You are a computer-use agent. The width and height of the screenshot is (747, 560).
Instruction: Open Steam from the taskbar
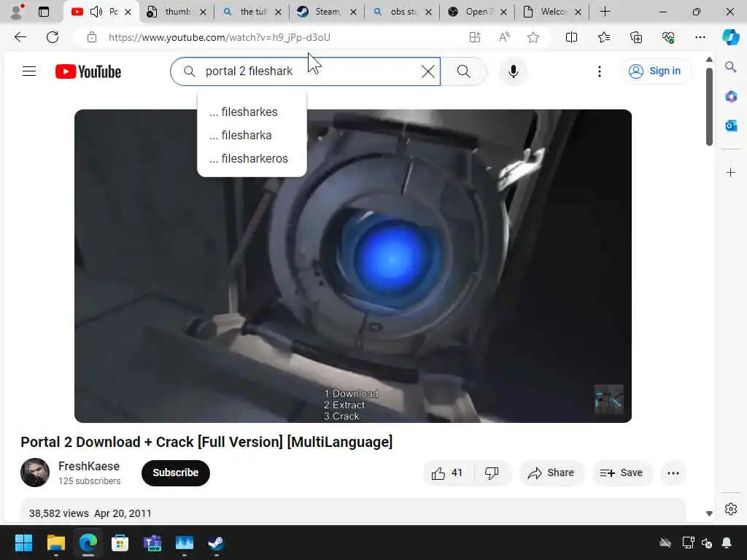[x=216, y=542]
